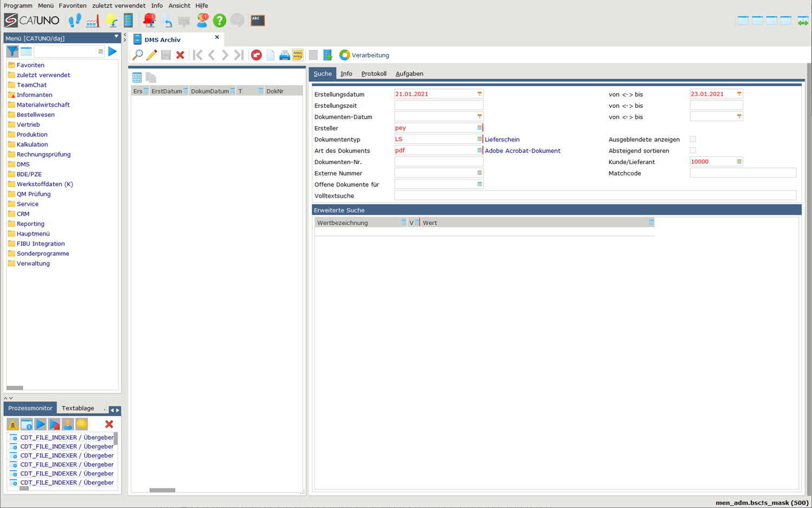Open the Erstellungsdatum date picker

tap(479, 94)
